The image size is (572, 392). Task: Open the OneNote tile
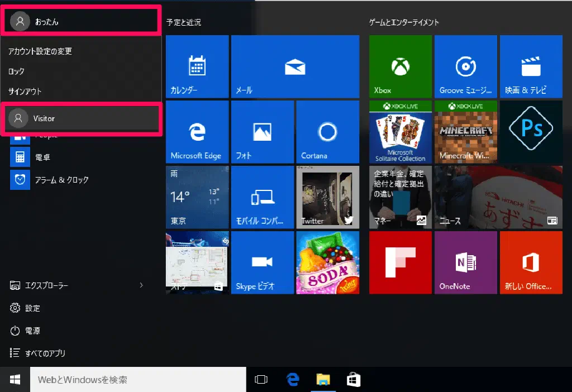click(465, 262)
